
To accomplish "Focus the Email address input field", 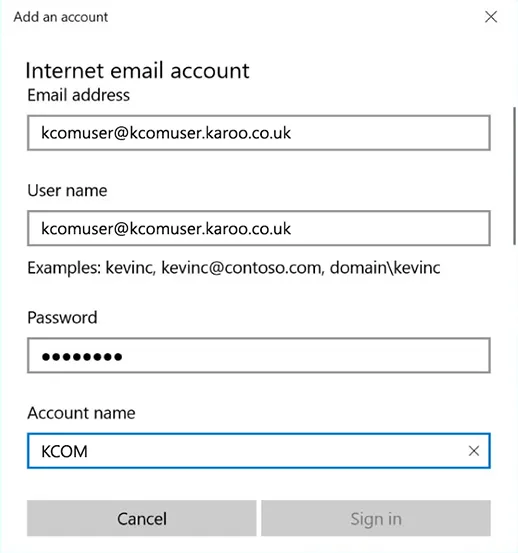I will tap(259, 133).
